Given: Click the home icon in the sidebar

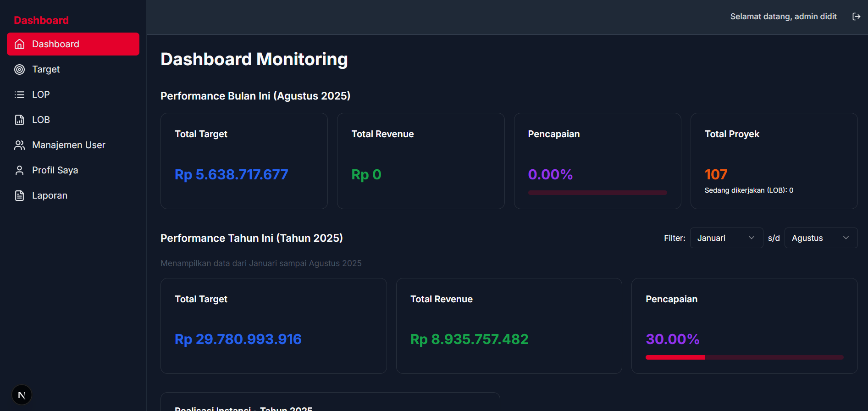Looking at the screenshot, I should pyautogui.click(x=19, y=44).
